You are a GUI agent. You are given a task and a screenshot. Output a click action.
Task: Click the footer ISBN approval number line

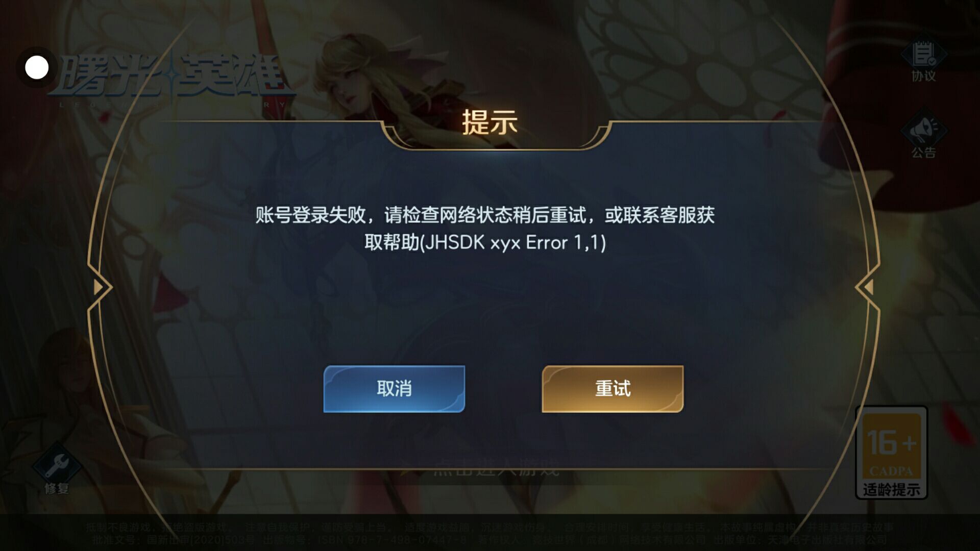pos(490,540)
